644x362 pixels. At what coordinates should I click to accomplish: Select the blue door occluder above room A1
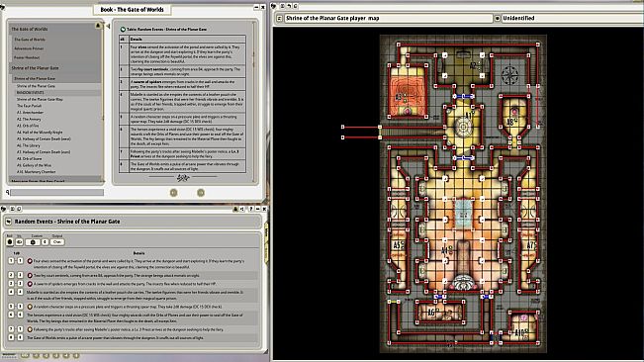(463, 96)
